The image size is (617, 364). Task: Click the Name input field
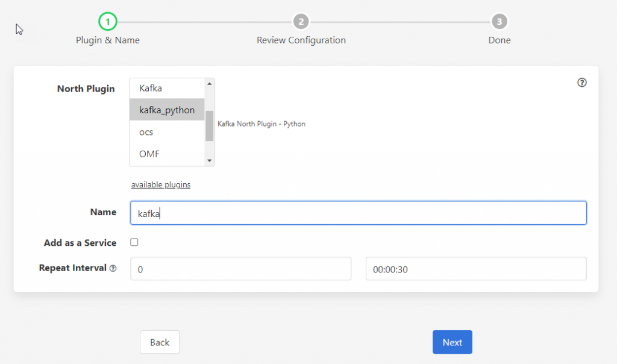359,213
